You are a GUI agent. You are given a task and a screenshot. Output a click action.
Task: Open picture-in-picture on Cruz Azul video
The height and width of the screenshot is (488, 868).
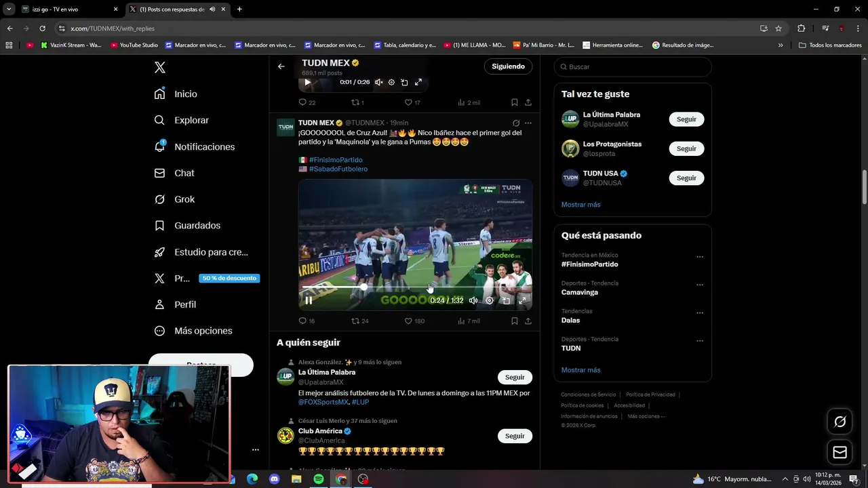click(x=505, y=300)
